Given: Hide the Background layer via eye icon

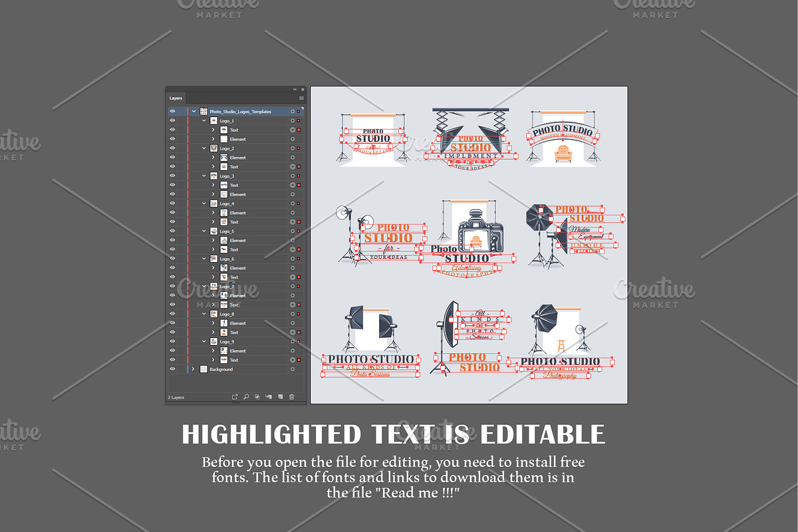Looking at the screenshot, I should [x=172, y=369].
